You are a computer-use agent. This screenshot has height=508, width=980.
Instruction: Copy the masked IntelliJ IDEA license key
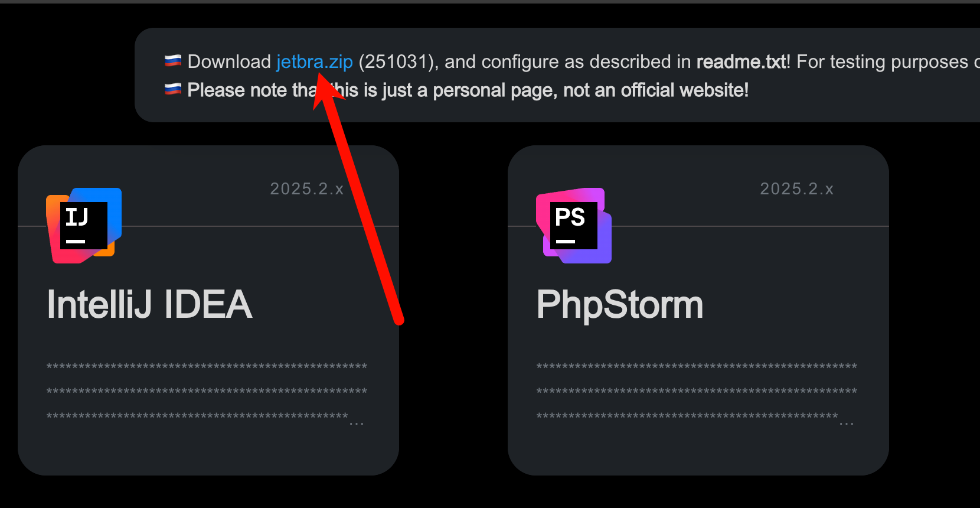pyautogui.click(x=207, y=391)
